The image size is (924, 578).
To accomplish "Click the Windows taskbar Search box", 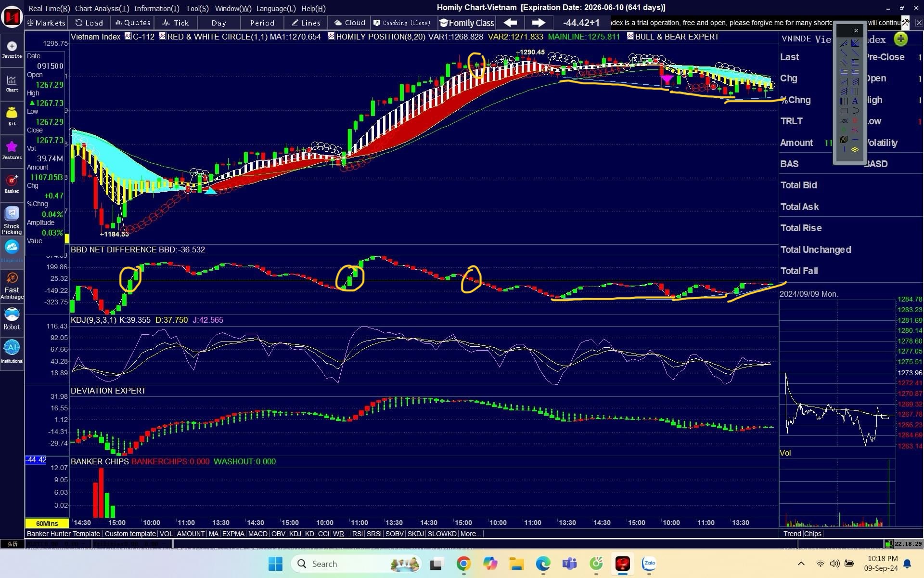I will coord(356,564).
